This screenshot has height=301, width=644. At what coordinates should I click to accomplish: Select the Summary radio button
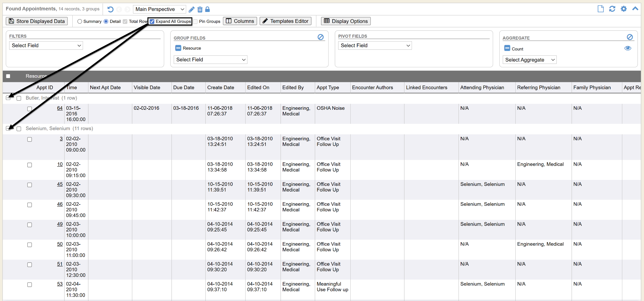(x=80, y=21)
